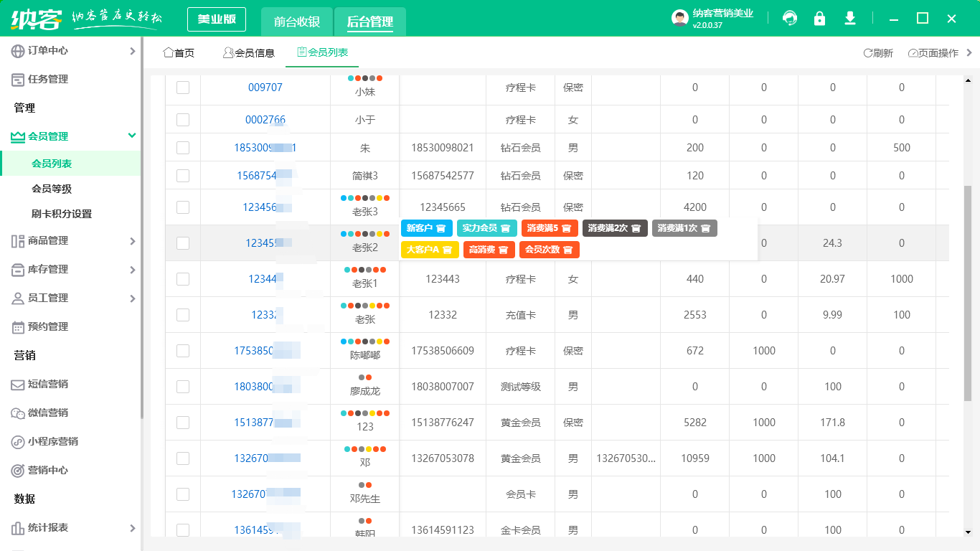Check the box for member 陈嘟嘟

click(x=183, y=351)
